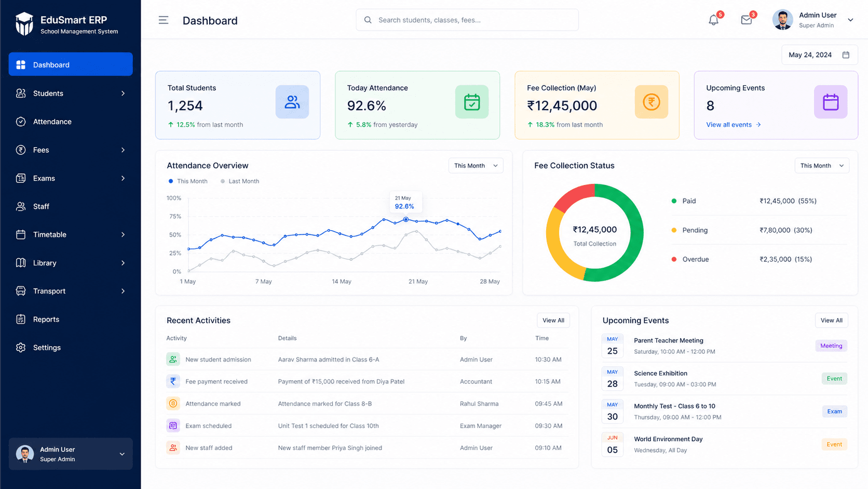Viewport: 868px width, 489px height.
Task: Click the Attendance marked orange icon
Action: [173, 403]
